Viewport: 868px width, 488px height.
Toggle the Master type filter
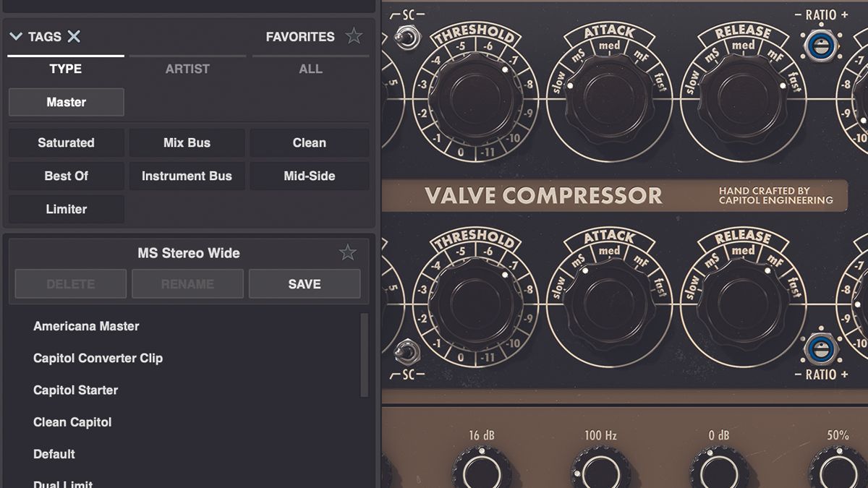[66, 102]
